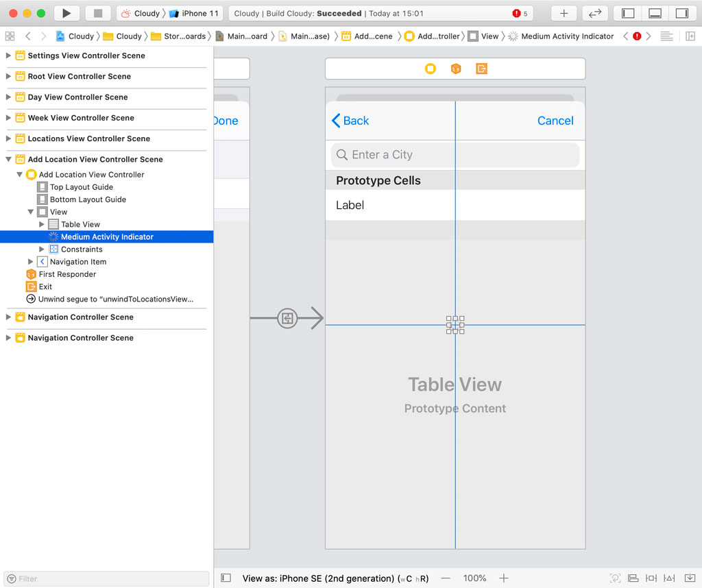Expand the Settings View Controller Scene

pyautogui.click(x=8, y=55)
